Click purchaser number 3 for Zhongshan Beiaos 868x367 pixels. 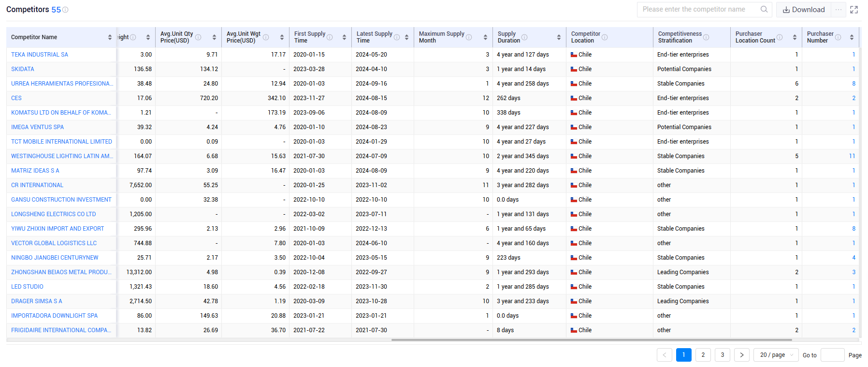click(854, 272)
